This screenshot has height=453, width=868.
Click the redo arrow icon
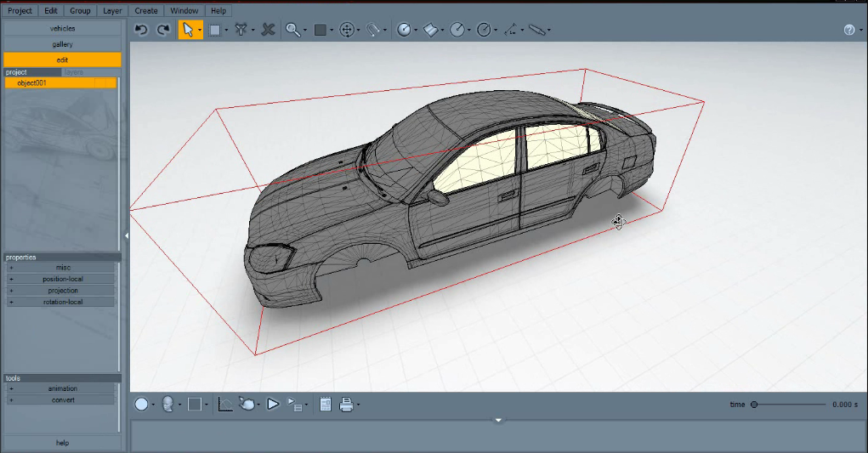coord(163,30)
